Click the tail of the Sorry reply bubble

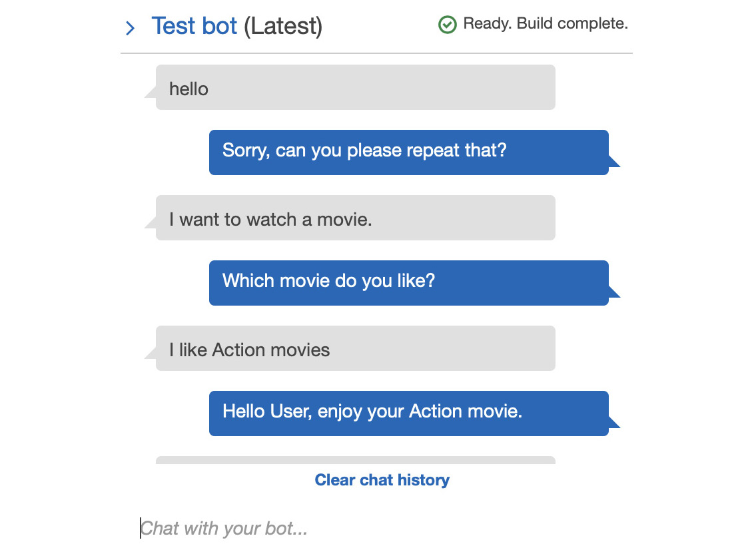pyautogui.click(x=614, y=161)
